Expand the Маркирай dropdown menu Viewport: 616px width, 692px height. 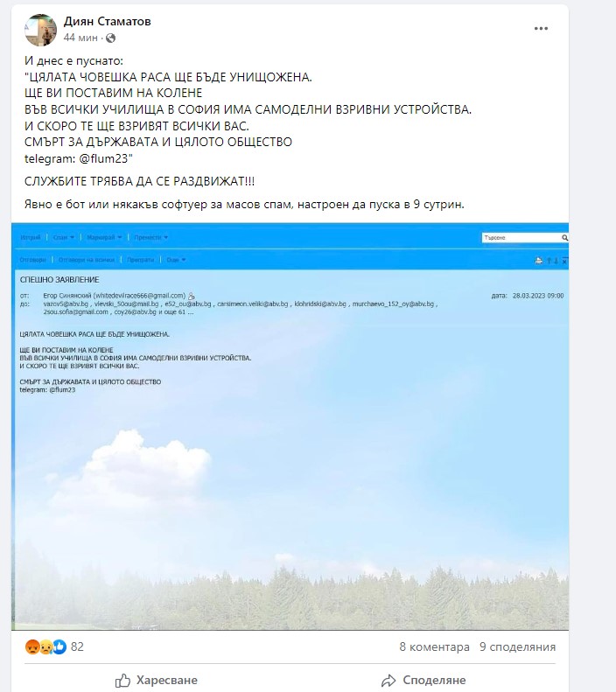[x=104, y=237]
